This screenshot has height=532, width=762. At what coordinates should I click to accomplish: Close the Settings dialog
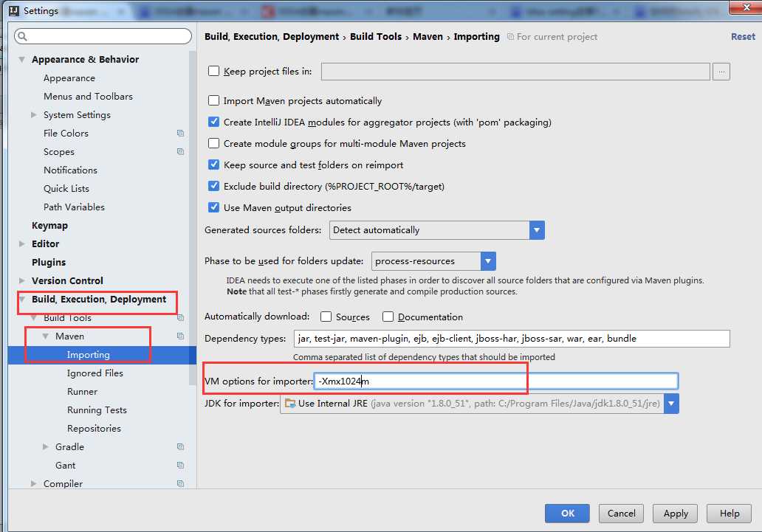click(x=746, y=7)
